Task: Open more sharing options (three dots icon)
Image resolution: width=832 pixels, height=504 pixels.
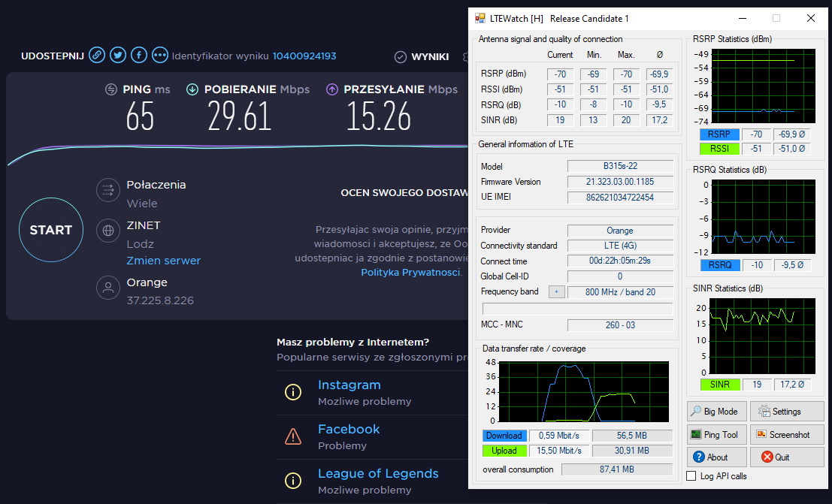Action: point(160,55)
